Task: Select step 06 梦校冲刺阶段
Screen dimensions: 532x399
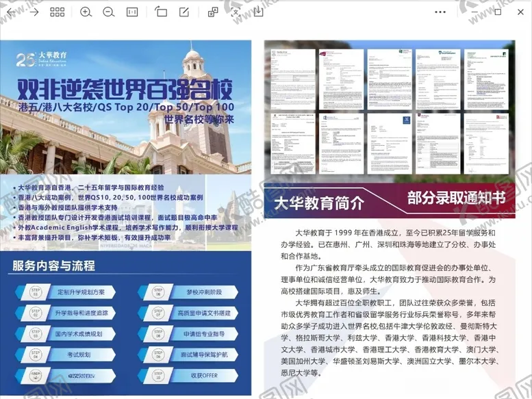Action: pos(188,292)
